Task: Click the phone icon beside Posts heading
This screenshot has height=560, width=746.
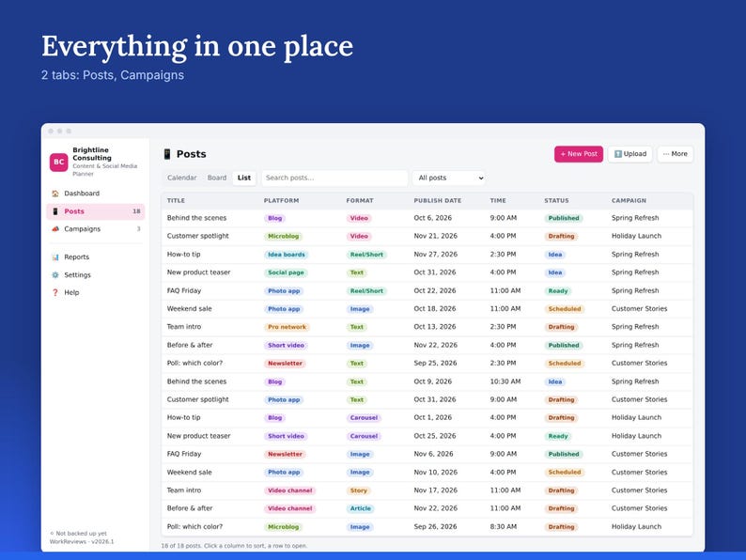Action: (167, 154)
